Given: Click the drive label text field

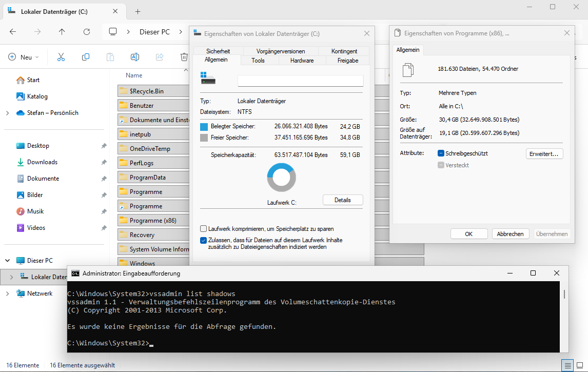Looking at the screenshot, I should point(300,81).
